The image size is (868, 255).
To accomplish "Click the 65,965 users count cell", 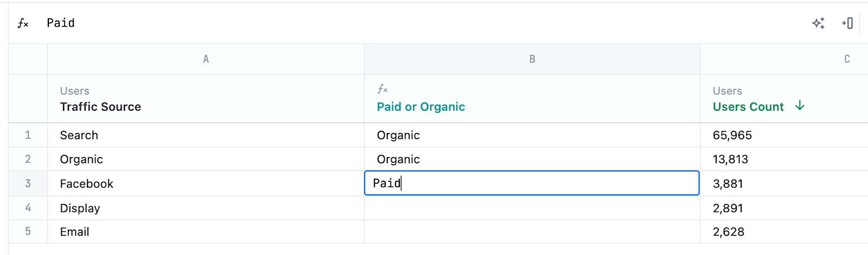I will click(732, 135).
